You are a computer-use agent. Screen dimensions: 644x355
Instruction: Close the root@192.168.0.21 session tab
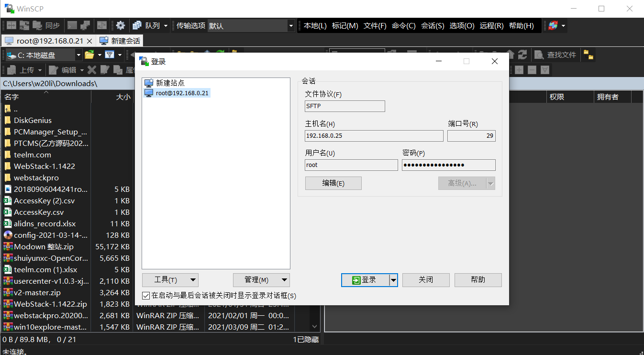(89, 41)
